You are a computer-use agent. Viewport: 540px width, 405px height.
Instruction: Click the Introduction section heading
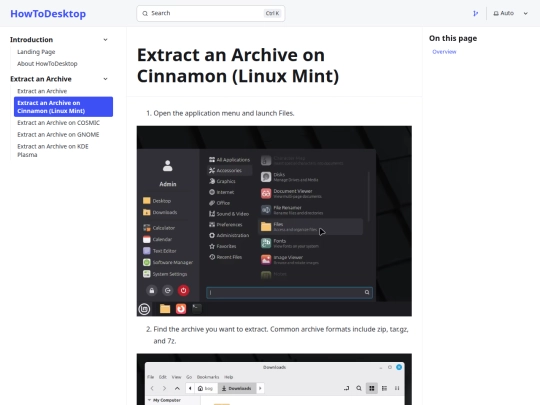click(x=31, y=40)
